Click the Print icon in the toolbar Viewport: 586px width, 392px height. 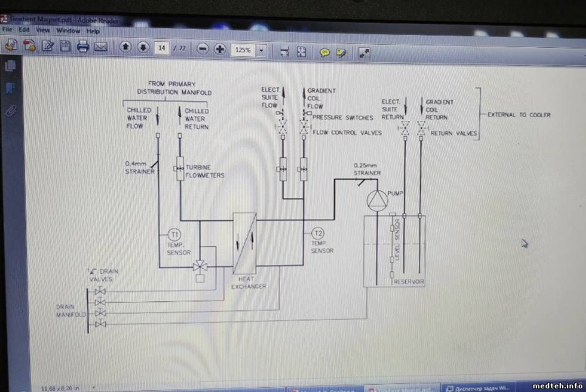click(83, 46)
